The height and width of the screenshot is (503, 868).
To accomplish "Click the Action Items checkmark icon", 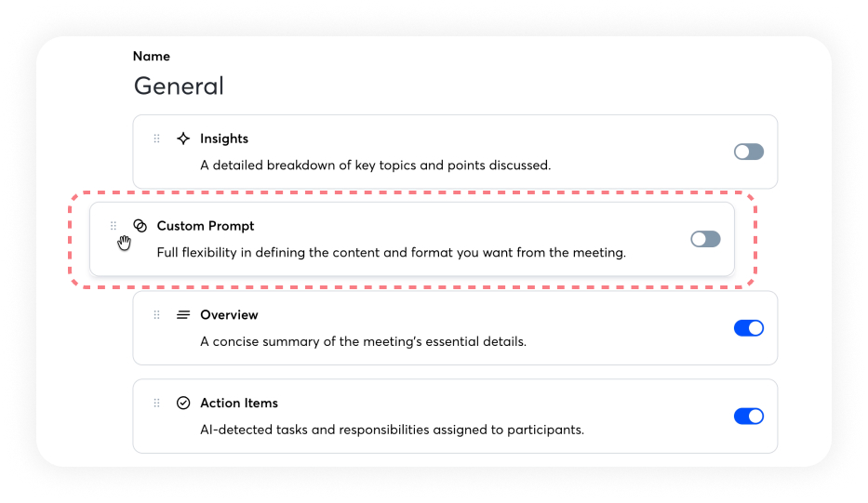I will click(183, 404).
